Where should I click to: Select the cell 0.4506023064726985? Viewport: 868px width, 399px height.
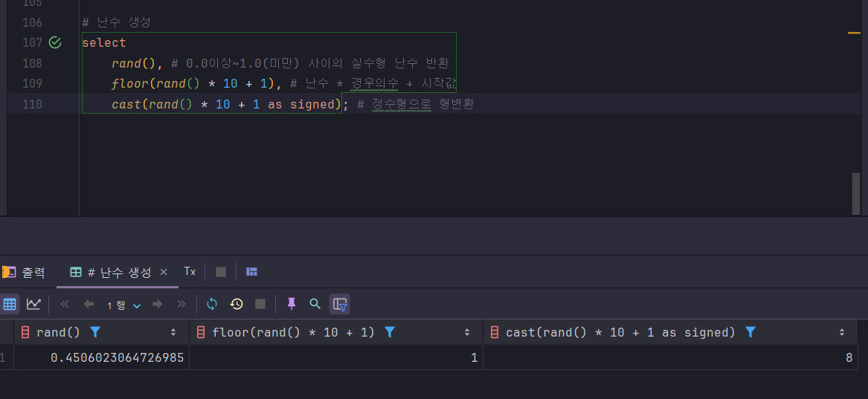(102, 357)
